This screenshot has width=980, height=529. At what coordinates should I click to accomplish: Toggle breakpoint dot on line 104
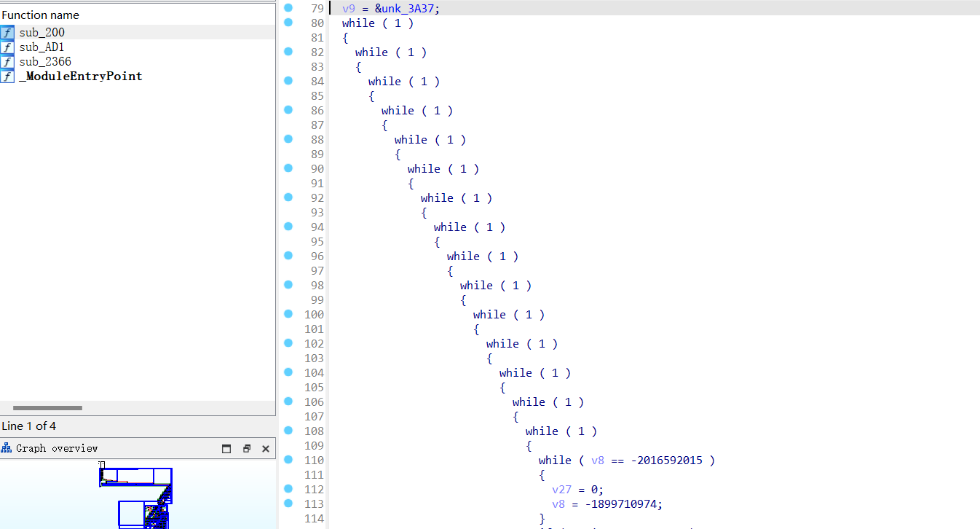pos(288,372)
